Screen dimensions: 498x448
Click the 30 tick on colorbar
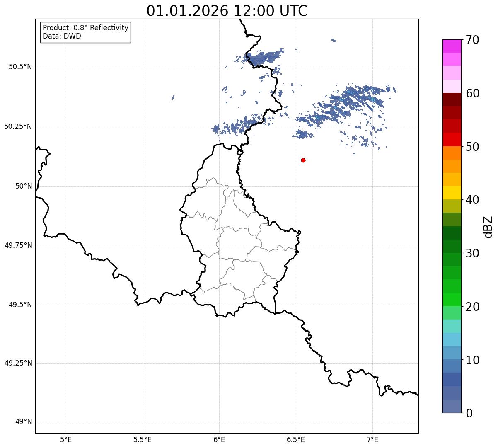pos(473,253)
